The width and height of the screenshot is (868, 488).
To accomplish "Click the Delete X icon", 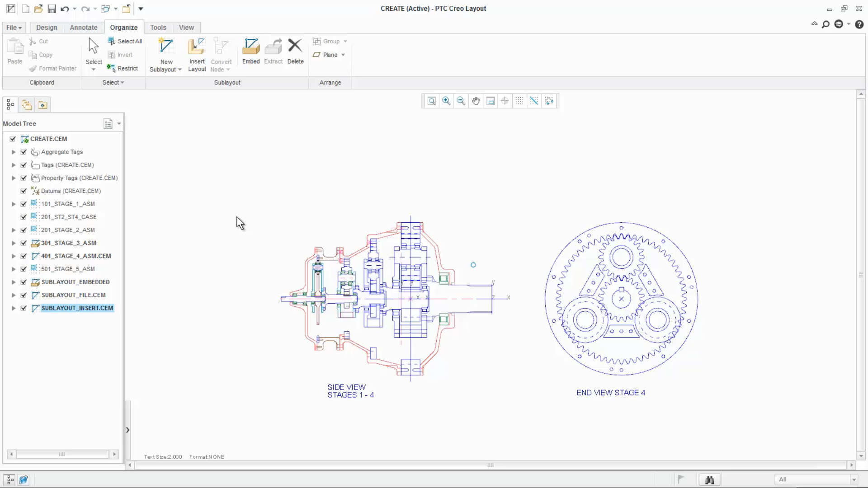I will pos(295,45).
